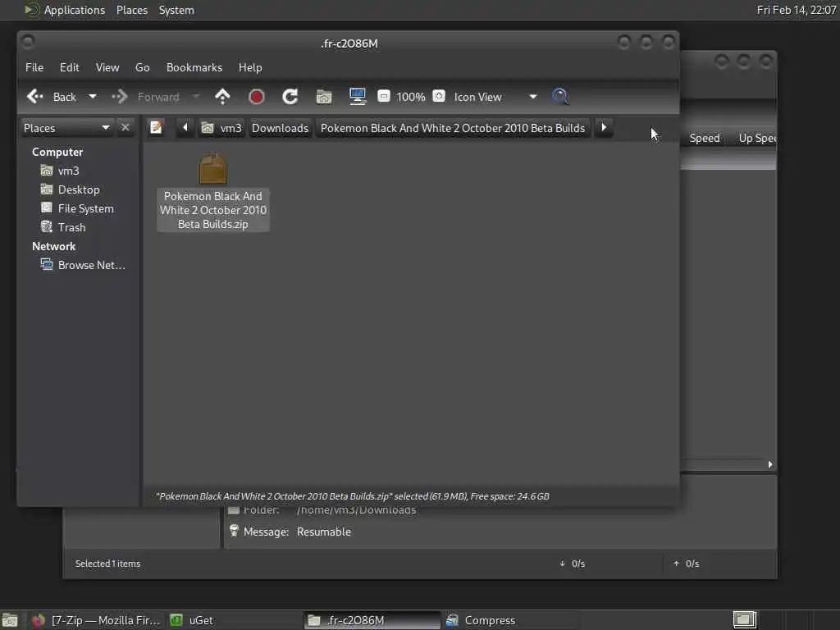Go to Home folder icon
The width and height of the screenshot is (840, 630).
[323, 97]
